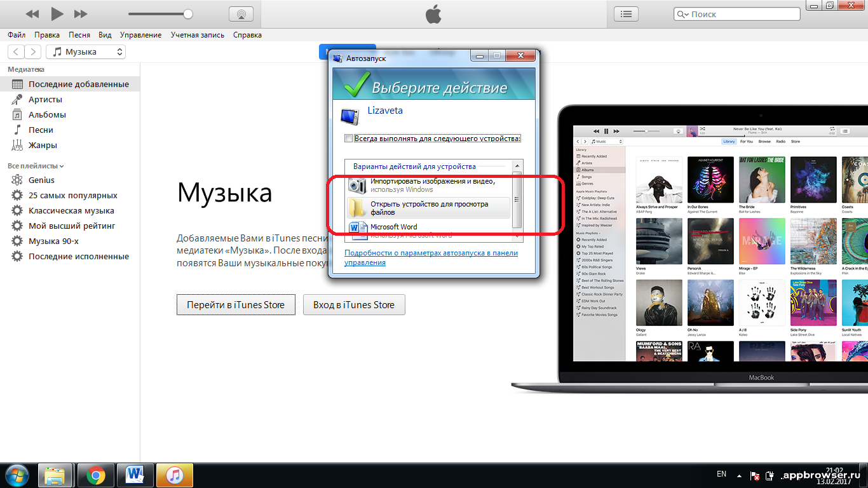868x488 pixels.
Task: Open the Музыка 90-х playlist
Action: (x=70, y=241)
